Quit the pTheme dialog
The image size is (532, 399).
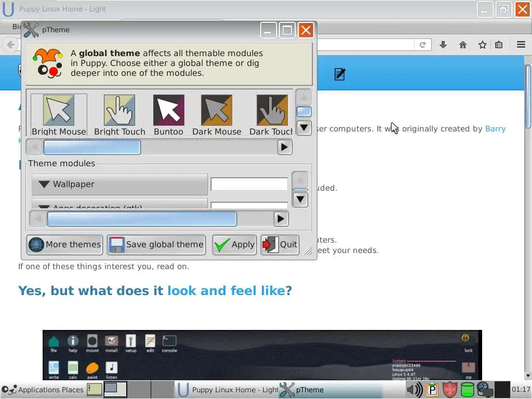click(280, 245)
